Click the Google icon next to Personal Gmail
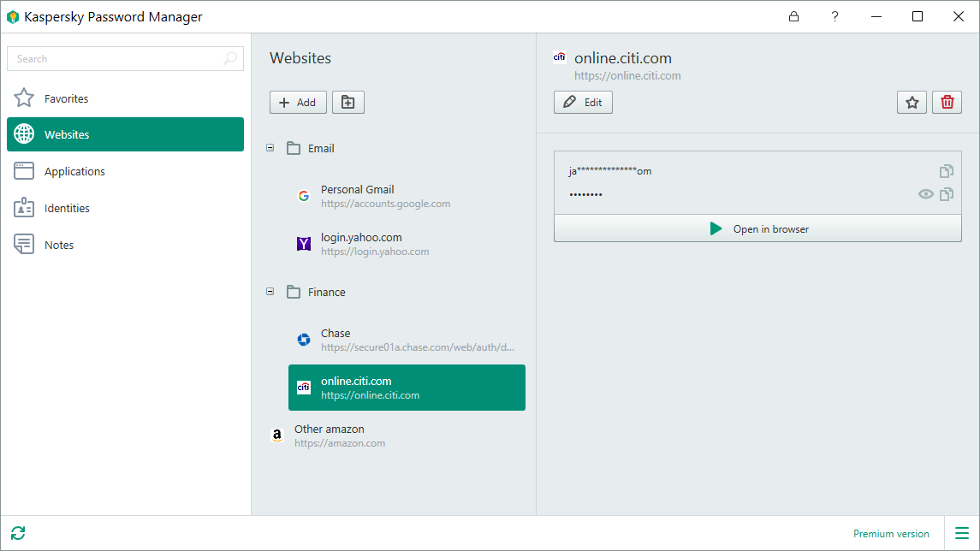The height and width of the screenshot is (551, 980). [x=304, y=196]
